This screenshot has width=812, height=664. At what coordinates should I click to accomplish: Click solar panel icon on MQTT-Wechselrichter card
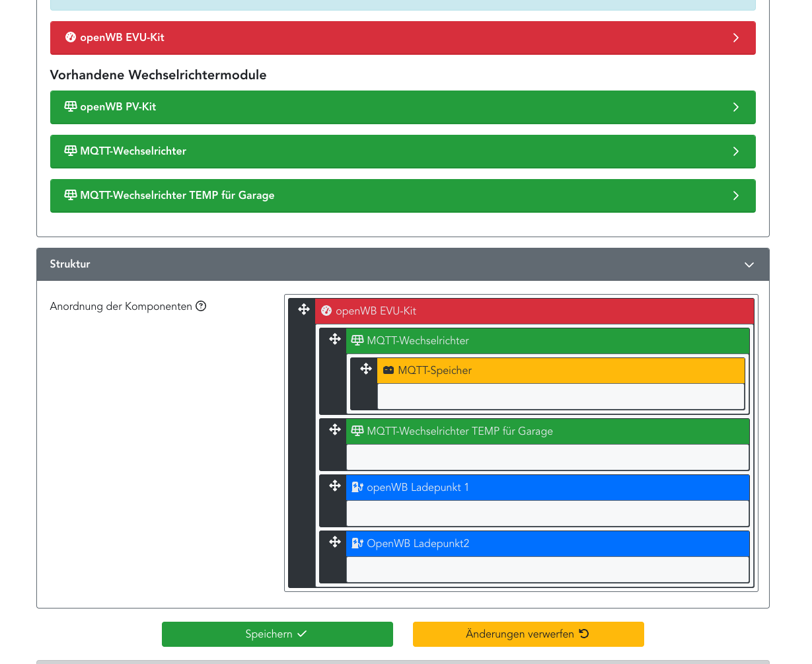tap(71, 151)
